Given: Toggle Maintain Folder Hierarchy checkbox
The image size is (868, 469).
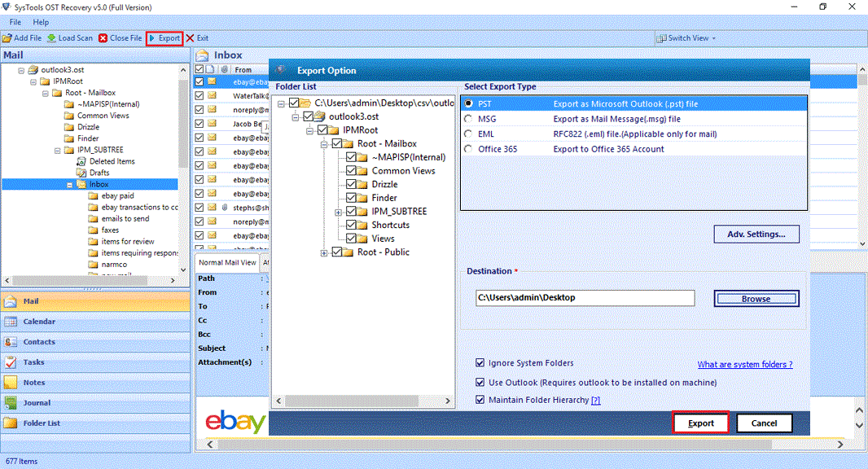Looking at the screenshot, I should tap(480, 399).
